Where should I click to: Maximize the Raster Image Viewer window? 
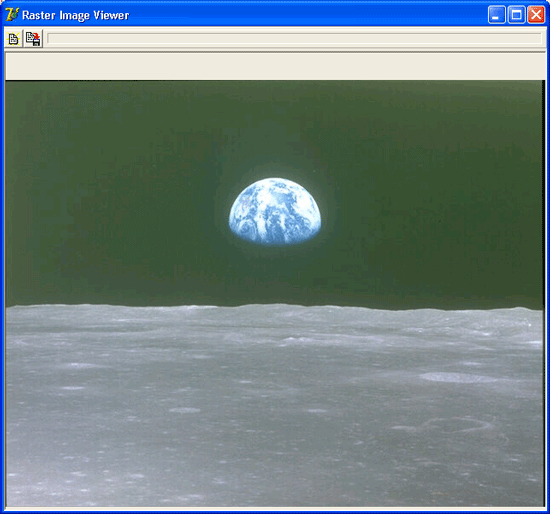[x=516, y=15]
